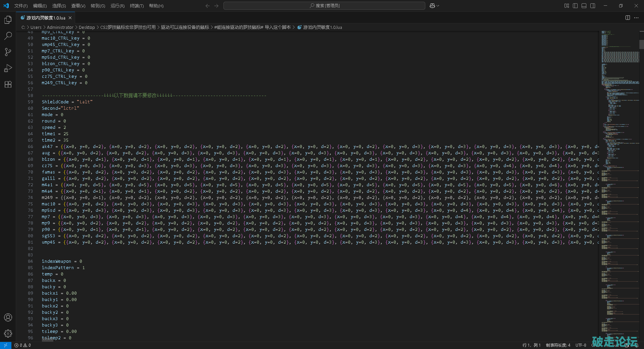Viewport: 644px width, 349px height.
Task: Open the Accounts menu icon
Action: [x=8, y=317]
